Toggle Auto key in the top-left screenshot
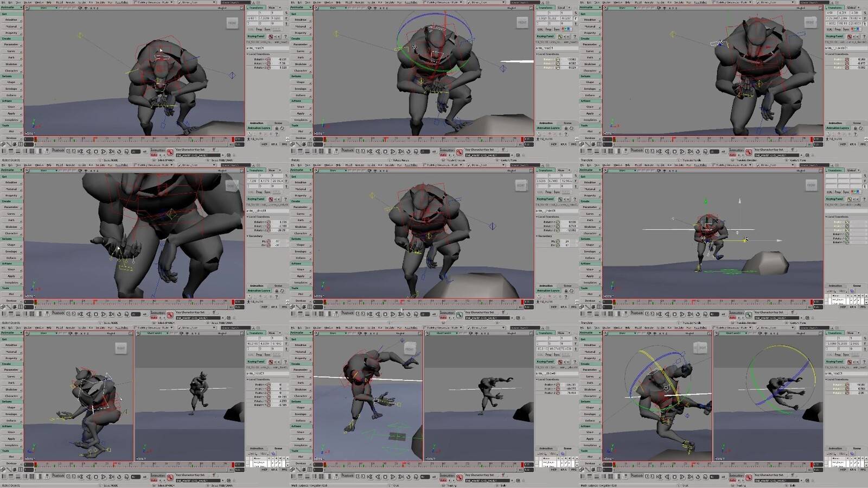This screenshot has height=488, width=868. (x=154, y=155)
